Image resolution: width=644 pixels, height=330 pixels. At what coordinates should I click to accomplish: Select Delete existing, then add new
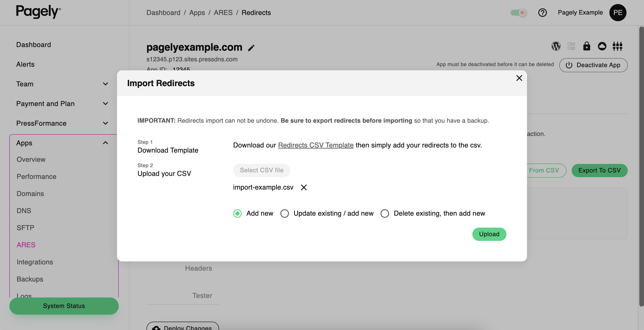click(x=385, y=214)
